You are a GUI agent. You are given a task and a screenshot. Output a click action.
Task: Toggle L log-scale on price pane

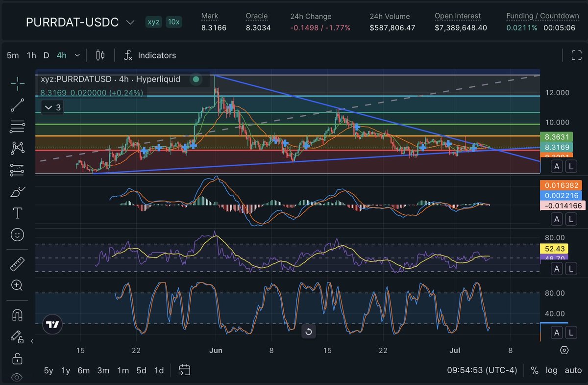pos(570,167)
